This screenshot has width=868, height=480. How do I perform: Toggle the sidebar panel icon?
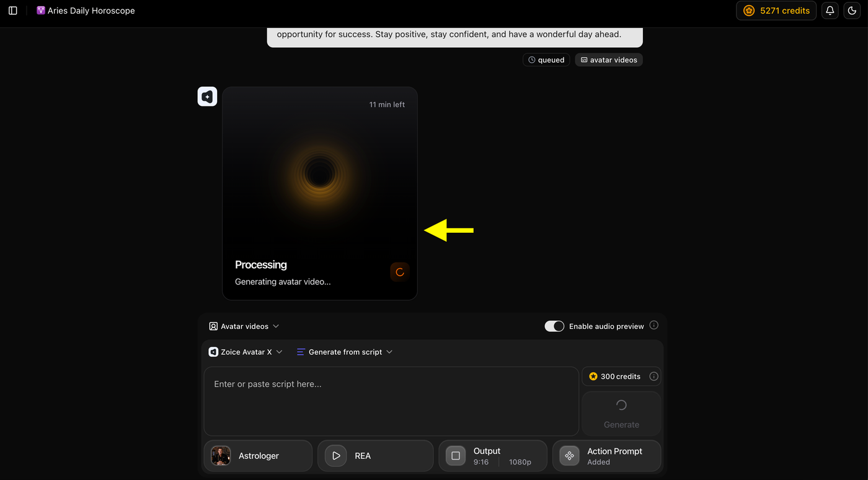[13, 11]
